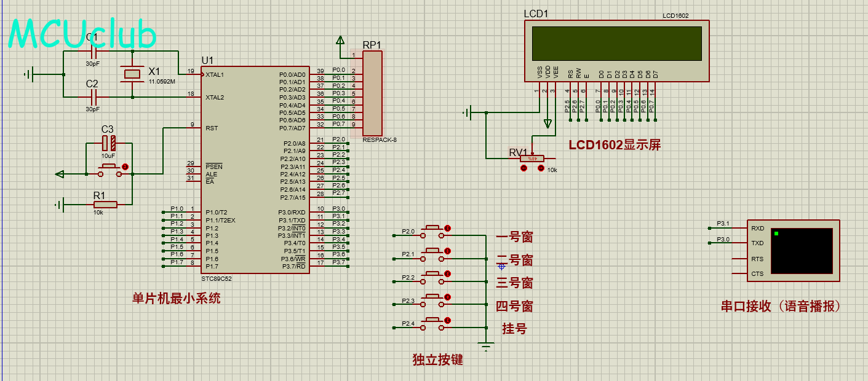
Task: Click the RP1 RESPACK-8 resistor pack
Action: coord(372,93)
